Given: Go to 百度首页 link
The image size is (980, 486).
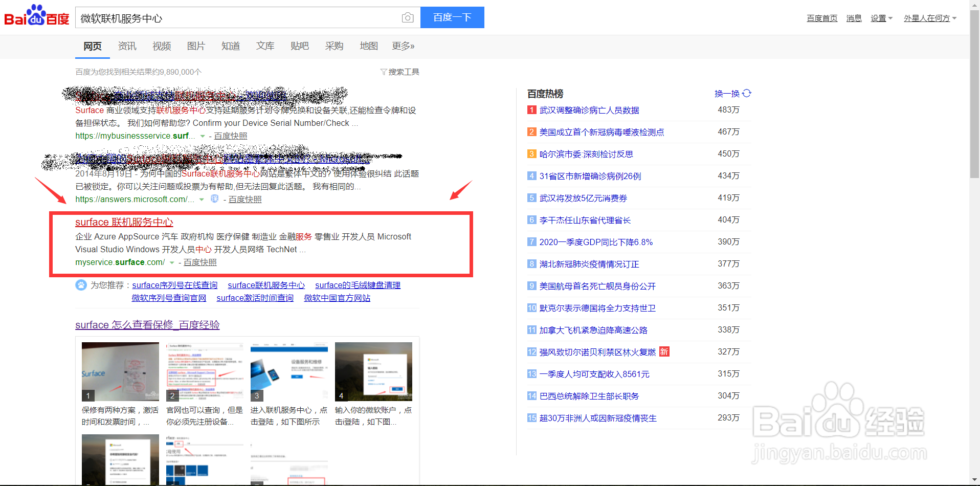Looking at the screenshot, I should (822, 18).
